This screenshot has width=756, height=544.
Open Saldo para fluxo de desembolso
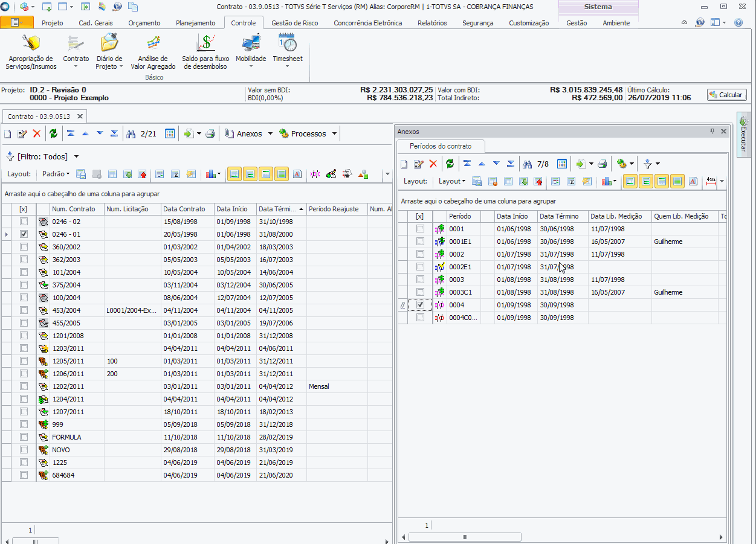coord(205,52)
